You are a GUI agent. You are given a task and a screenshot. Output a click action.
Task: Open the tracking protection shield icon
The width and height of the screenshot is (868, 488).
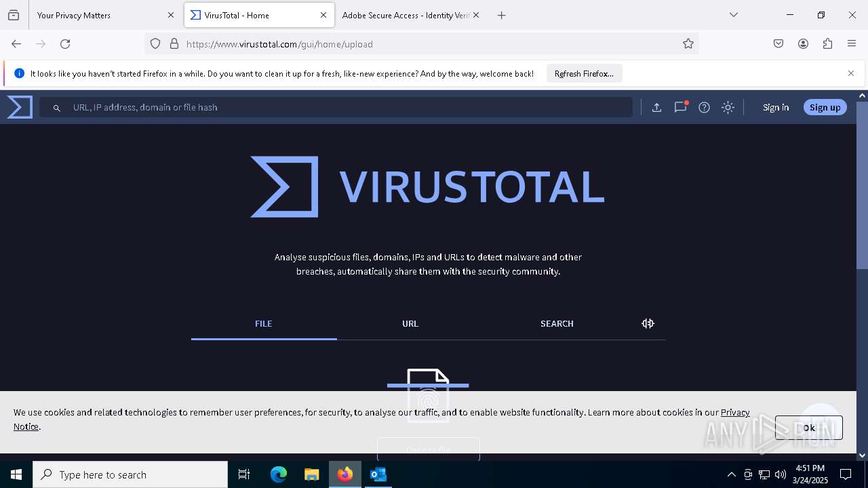(155, 44)
